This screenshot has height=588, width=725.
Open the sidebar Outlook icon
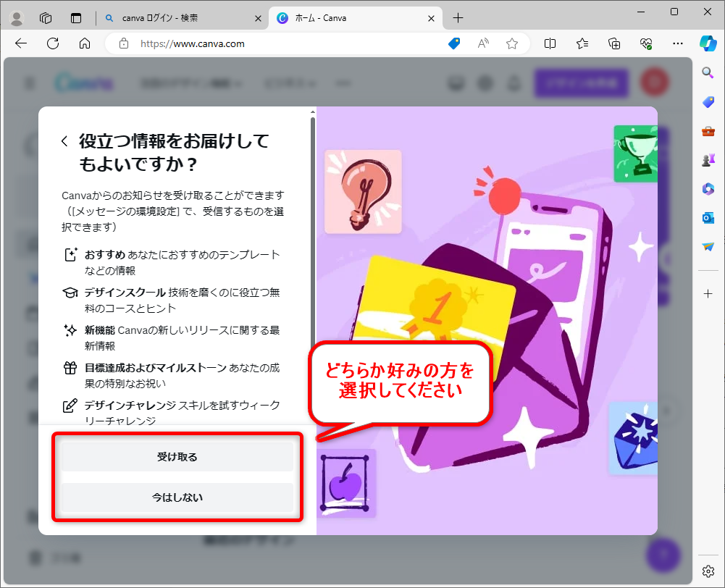(708, 218)
